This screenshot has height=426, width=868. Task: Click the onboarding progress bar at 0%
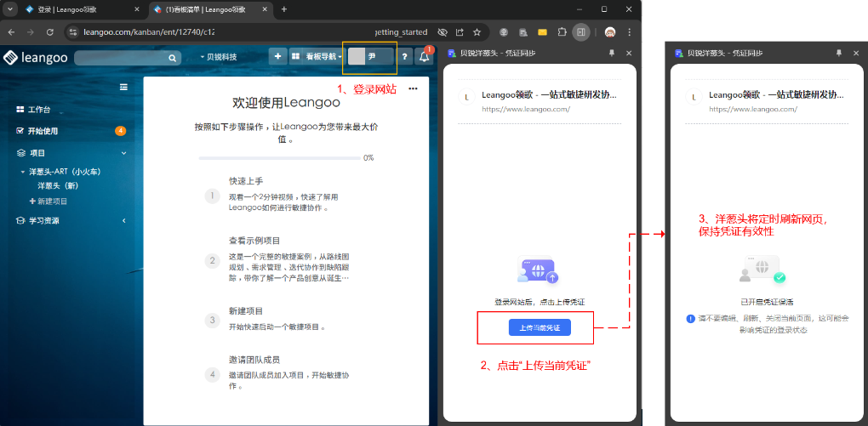click(x=278, y=158)
